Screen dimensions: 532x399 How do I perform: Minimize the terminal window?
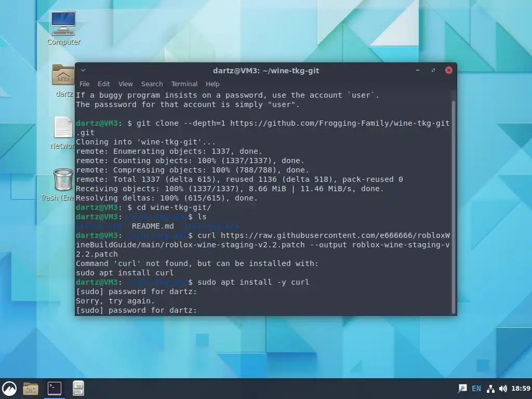coord(418,70)
